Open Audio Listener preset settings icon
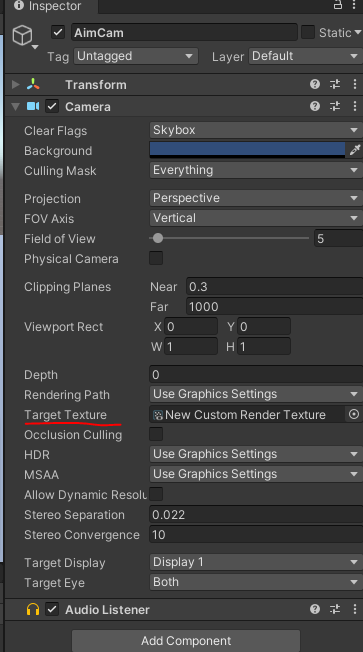The width and height of the screenshot is (363, 652). click(x=335, y=609)
